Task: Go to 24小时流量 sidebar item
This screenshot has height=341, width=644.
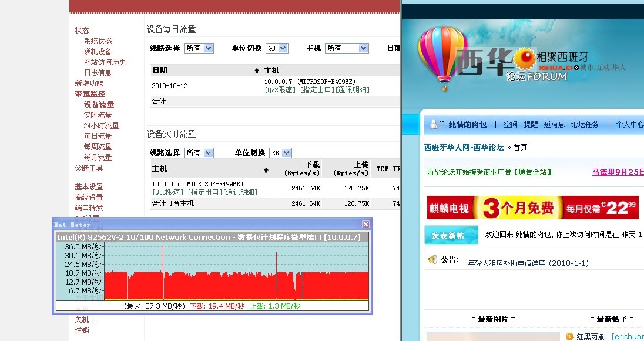Action: [x=101, y=126]
